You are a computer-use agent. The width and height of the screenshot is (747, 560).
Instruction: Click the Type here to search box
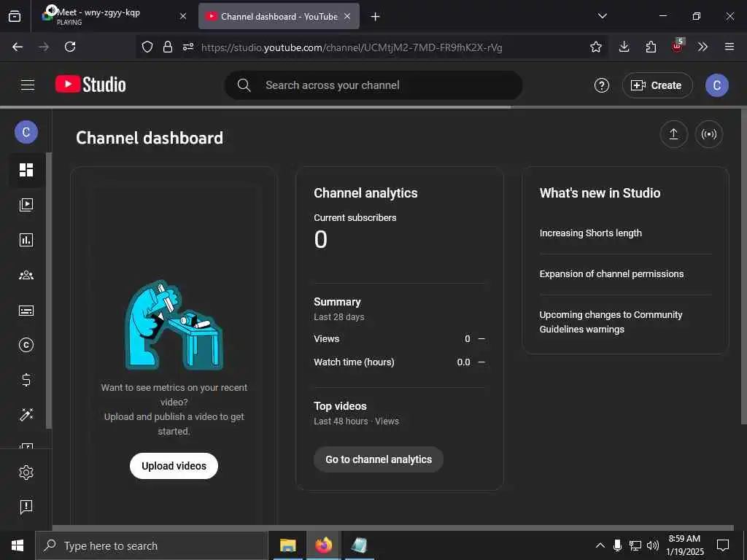click(x=152, y=545)
